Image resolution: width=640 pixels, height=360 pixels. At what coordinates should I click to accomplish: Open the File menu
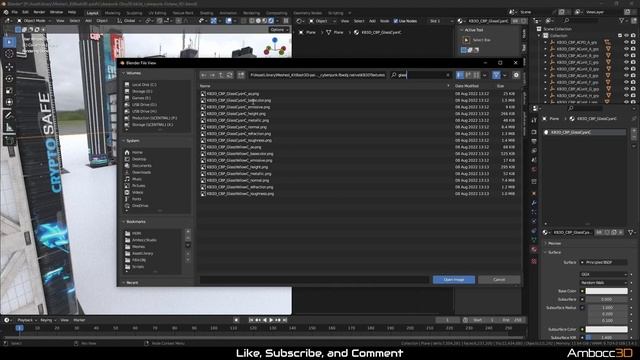(15, 12)
